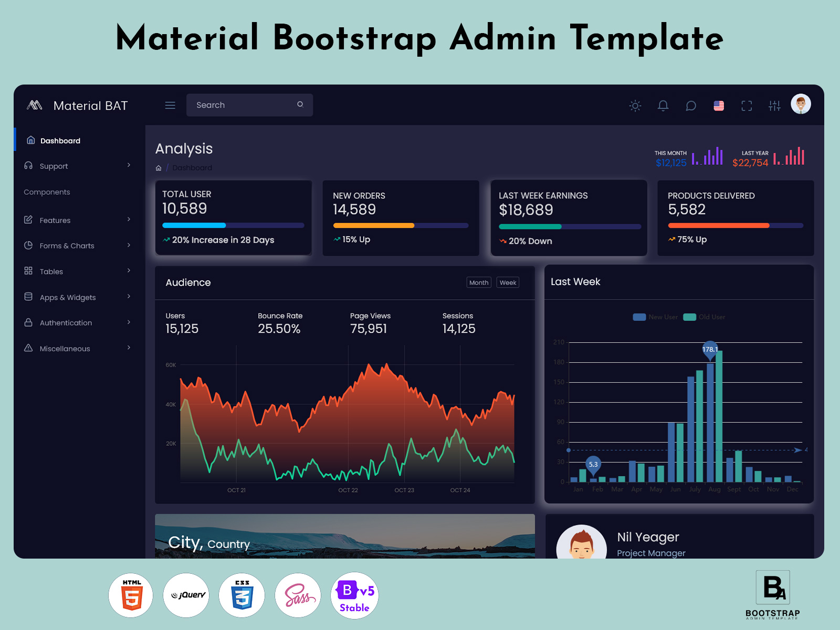This screenshot has height=630, width=840.
Task: Select Dashboard in the sidebar
Action: pyautogui.click(x=79, y=140)
